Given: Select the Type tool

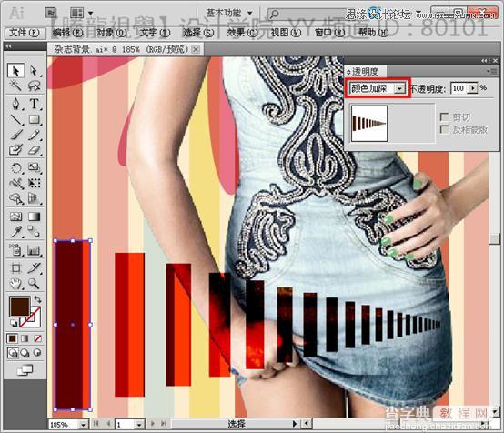Looking at the screenshot, I should [x=34, y=104].
